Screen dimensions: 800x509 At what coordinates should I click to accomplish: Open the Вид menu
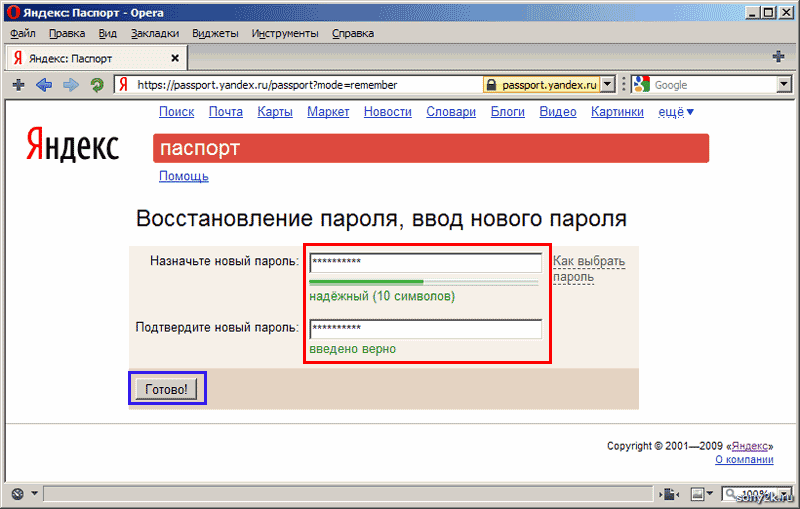[x=107, y=33]
